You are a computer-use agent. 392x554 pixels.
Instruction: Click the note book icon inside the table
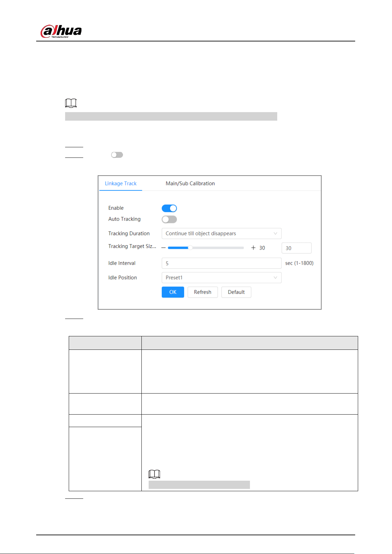tap(155, 474)
